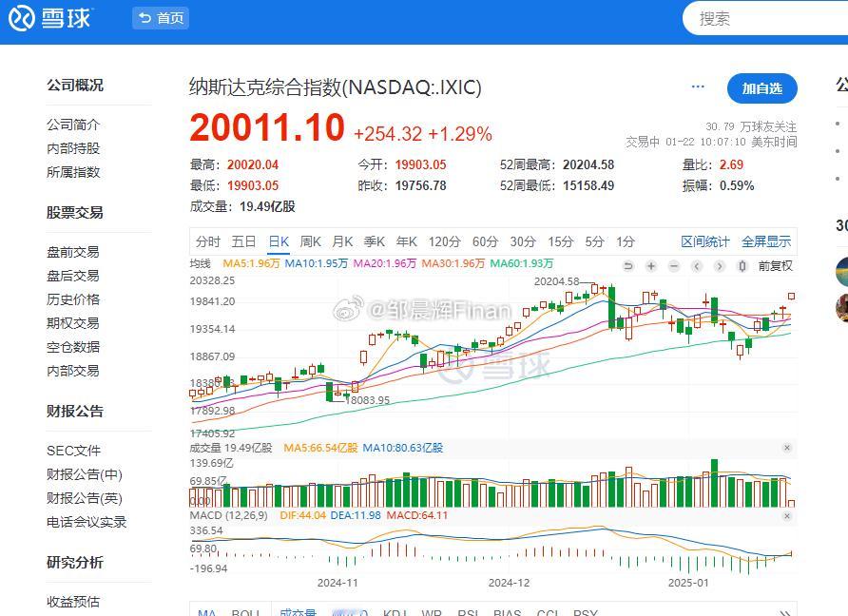The width and height of the screenshot is (848, 616).
Task: Switch to the 五日 five-day tab
Action: pos(243,241)
